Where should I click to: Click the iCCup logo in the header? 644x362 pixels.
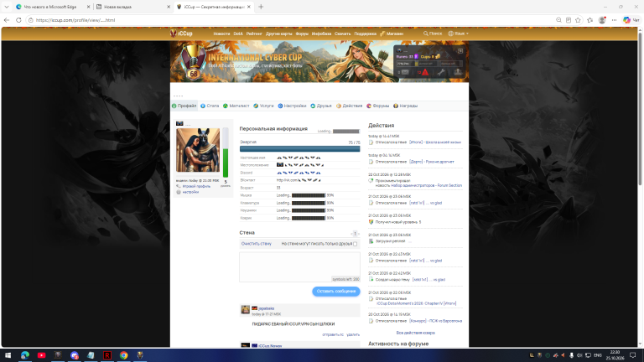[x=181, y=34]
